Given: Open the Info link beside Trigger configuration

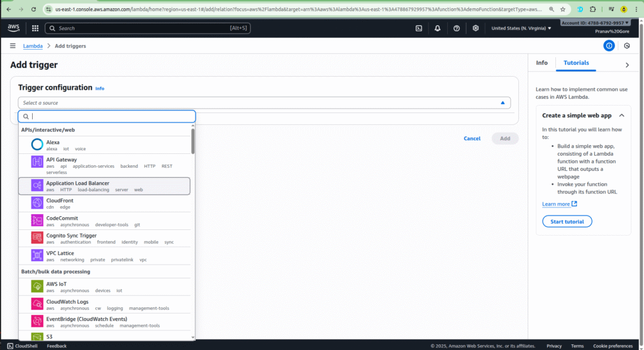Looking at the screenshot, I should tap(100, 88).
